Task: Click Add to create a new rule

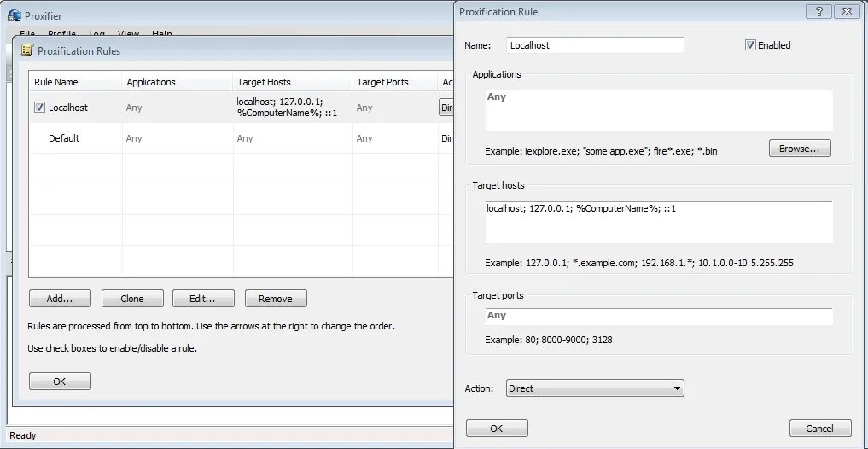Action: (x=60, y=299)
